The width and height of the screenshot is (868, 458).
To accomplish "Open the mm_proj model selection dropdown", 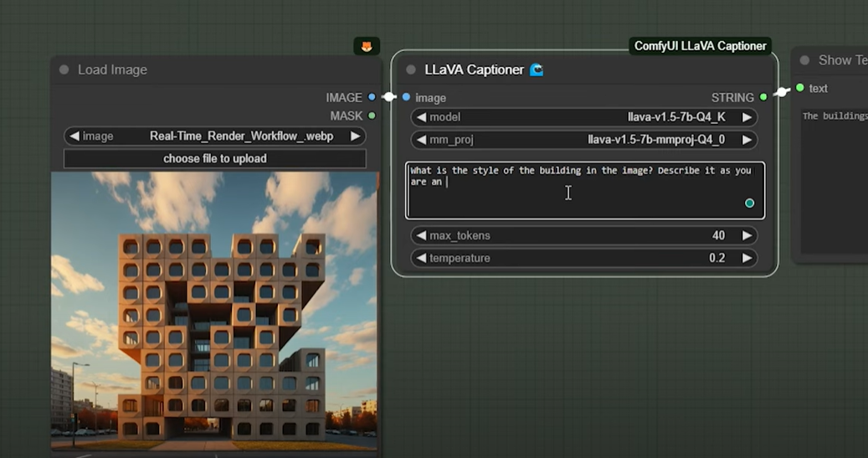I will [x=583, y=140].
